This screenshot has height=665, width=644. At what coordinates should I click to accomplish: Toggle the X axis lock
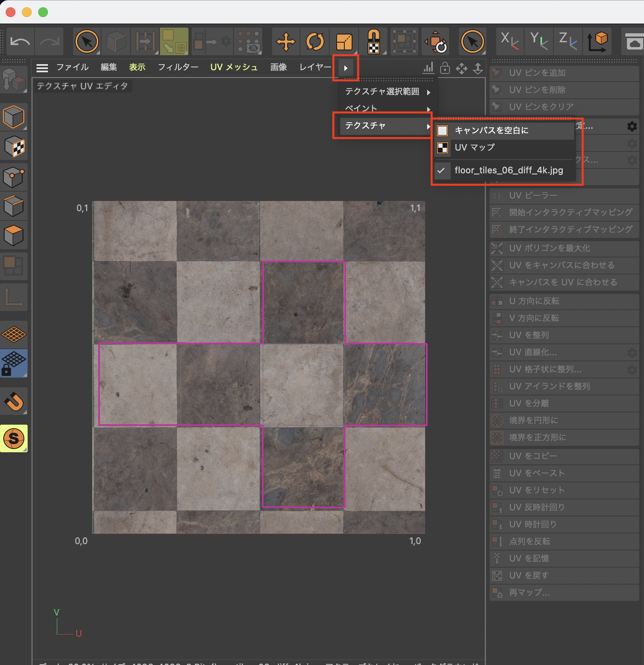[510, 41]
